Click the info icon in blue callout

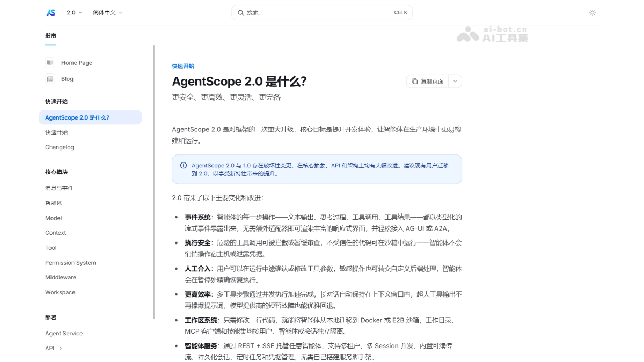point(184,166)
